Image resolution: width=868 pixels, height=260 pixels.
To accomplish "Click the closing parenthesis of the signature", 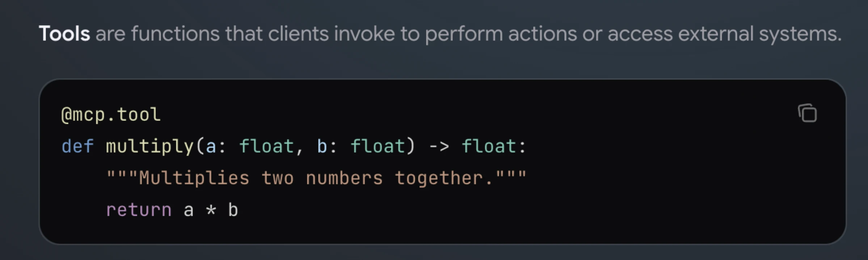I will [410, 146].
